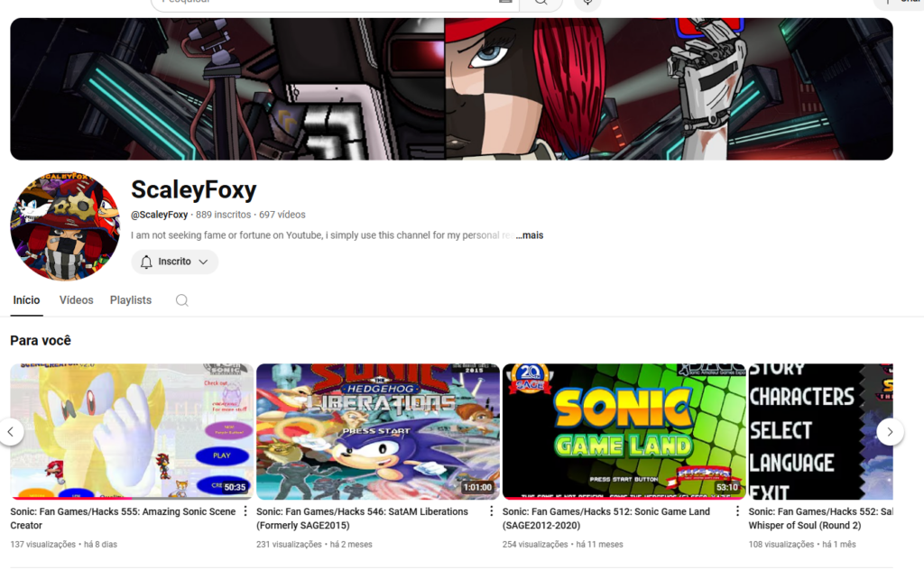The height and width of the screenshot is (570, 924).
Task: Open options menu for Sonic Game Land video
Action: point(737,511)
